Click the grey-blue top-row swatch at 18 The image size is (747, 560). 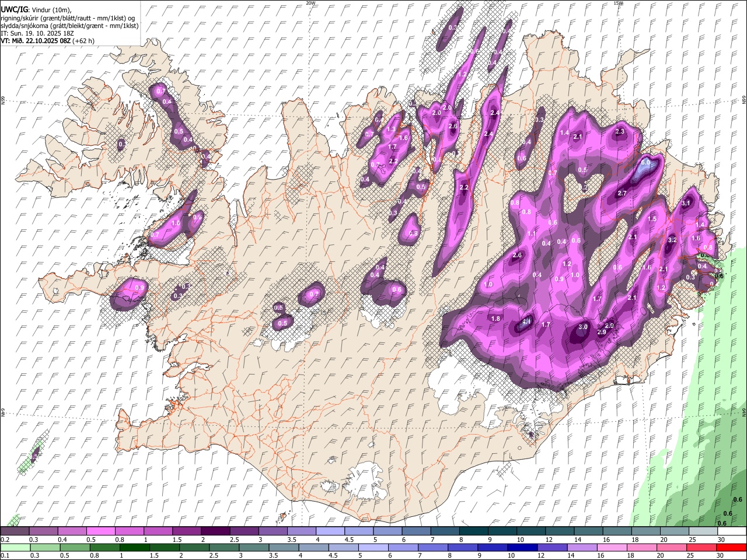(x=645, y=531)
